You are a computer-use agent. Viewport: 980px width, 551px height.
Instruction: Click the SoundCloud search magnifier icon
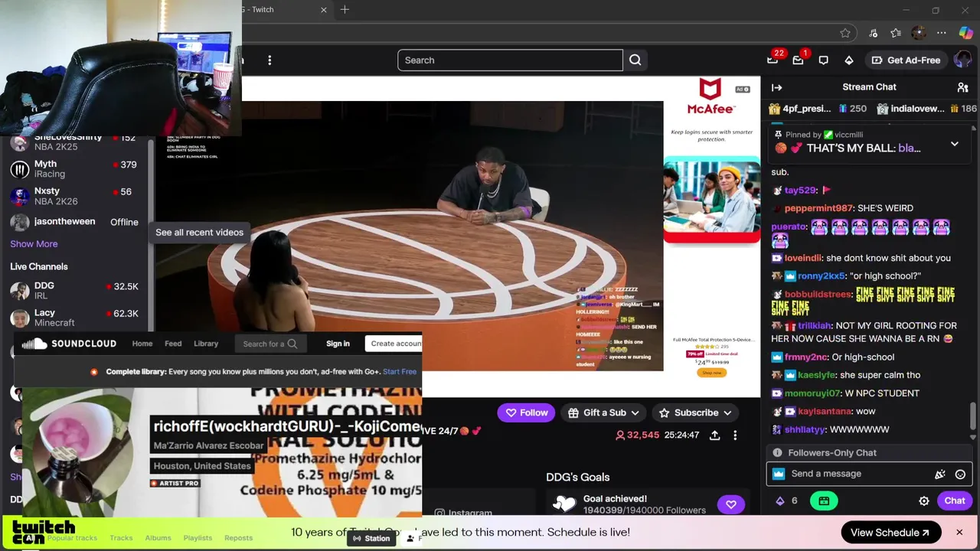click(x=292, y=344)
